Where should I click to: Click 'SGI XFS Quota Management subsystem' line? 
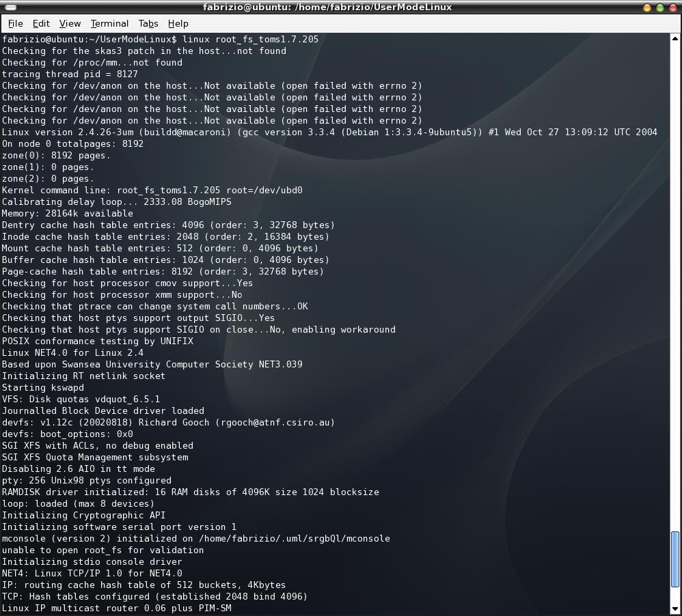[95, 458]
